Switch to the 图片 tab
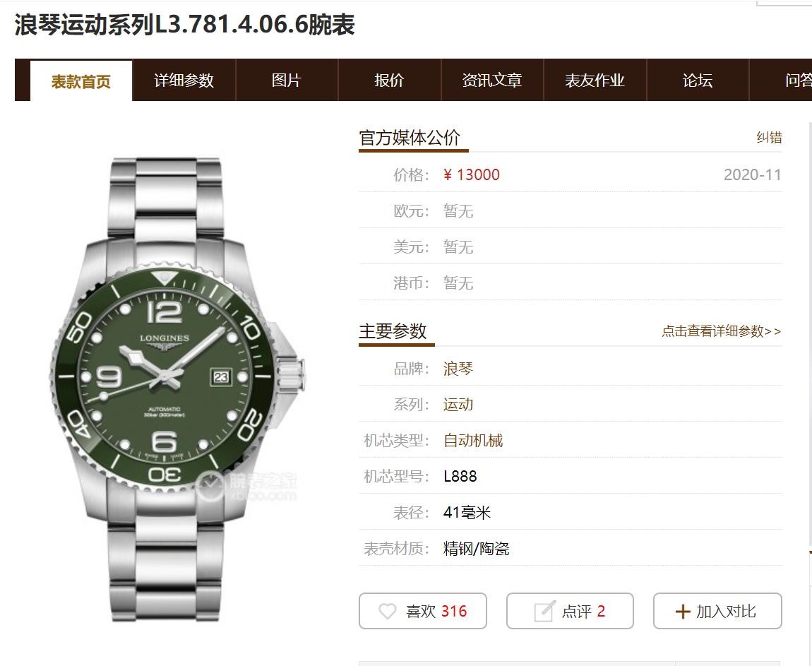The image size is (812, 666). [287, 81]
